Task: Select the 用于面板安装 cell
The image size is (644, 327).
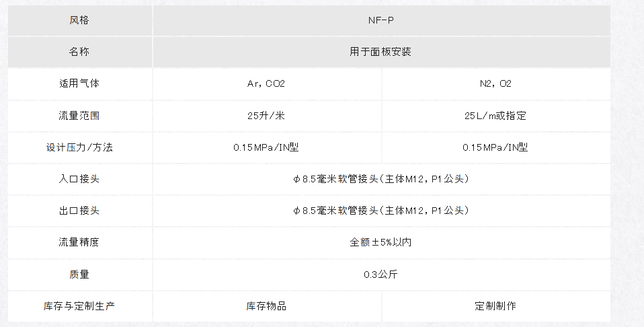Action: click(381, 52)
